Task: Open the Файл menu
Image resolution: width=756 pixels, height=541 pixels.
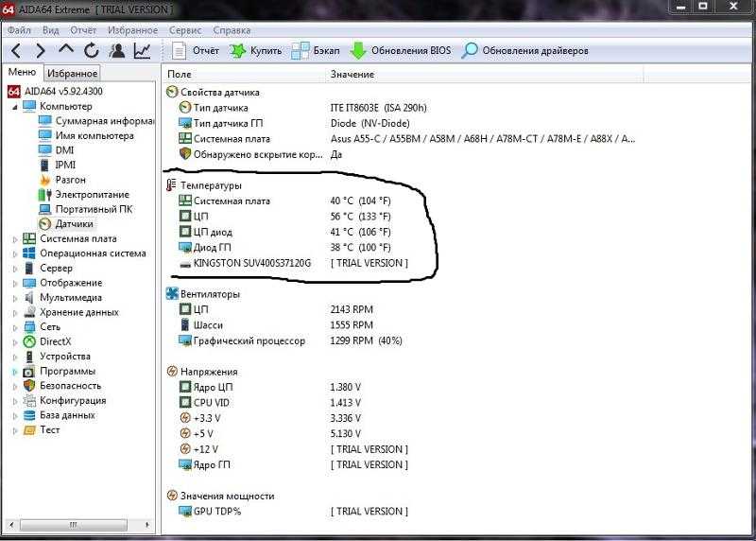Action: pos(19,30)
